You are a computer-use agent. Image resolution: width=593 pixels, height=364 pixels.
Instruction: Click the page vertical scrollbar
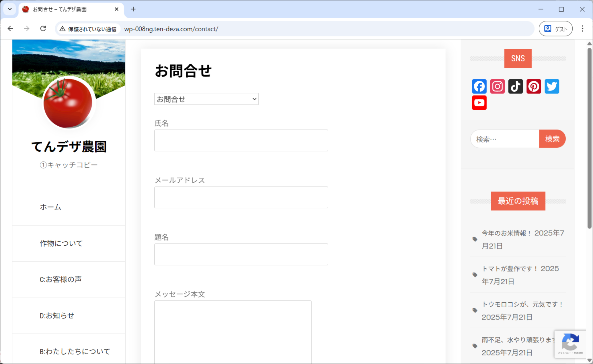589,138
